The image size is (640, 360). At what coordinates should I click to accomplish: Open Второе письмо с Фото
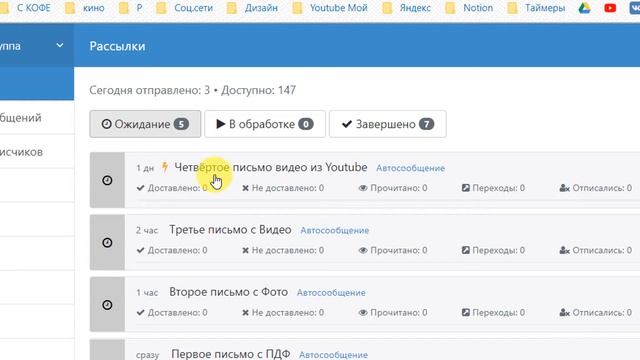[229, 292]
